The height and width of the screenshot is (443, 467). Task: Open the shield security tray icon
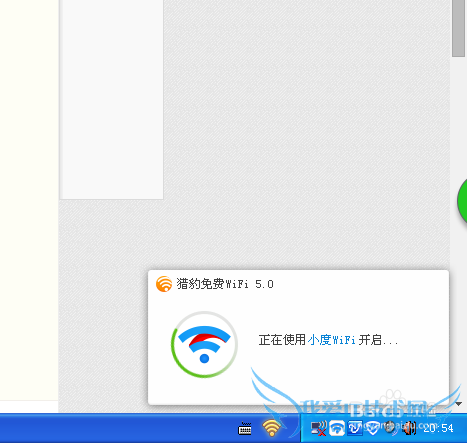[373, 428]
